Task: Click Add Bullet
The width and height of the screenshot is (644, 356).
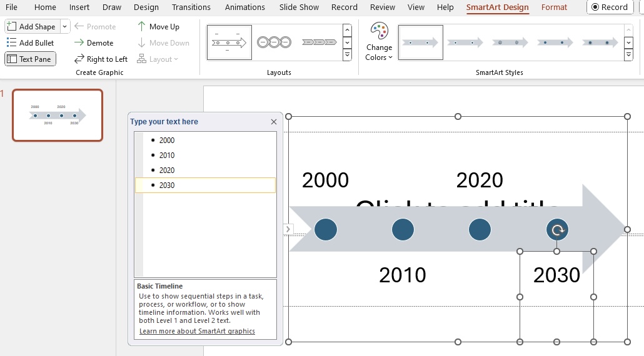Action: [x=31, y=42]
